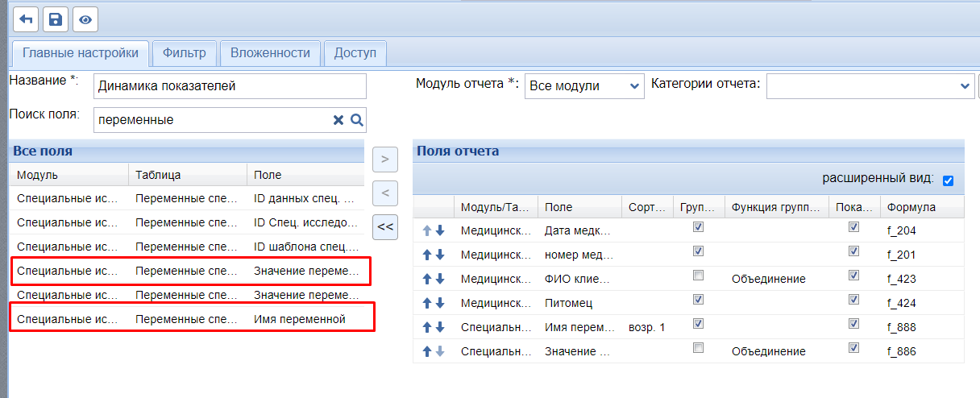Switch to the Фильтр tab

tap(184, 53)
